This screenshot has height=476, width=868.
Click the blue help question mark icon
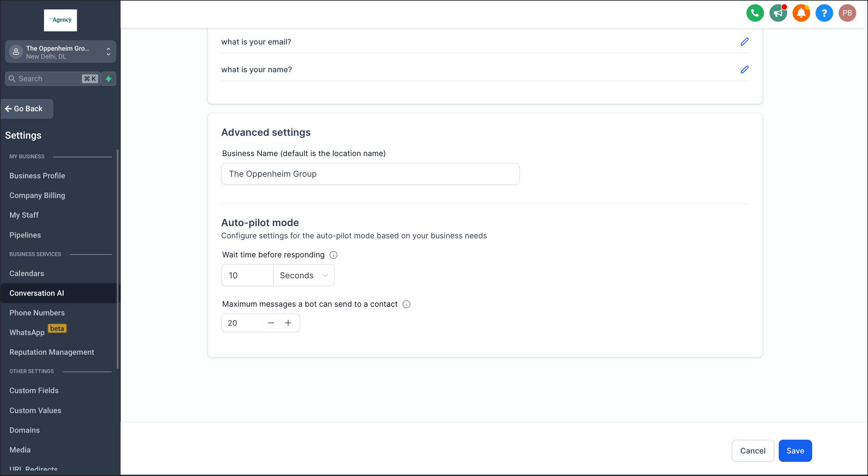pyautogui.click(x=824, y=13)
